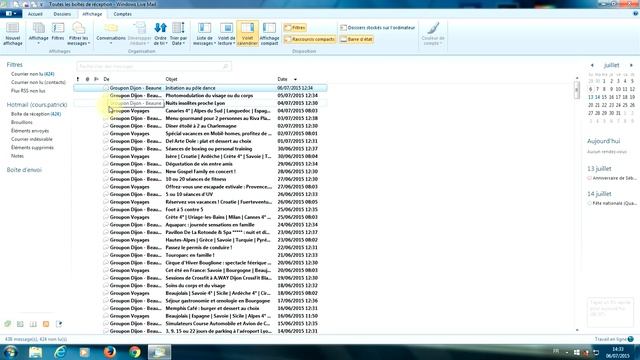This screenshot has height=360, width=640.
Task: Open Boîte de réception (424) folder
Action: click(36, 114)
